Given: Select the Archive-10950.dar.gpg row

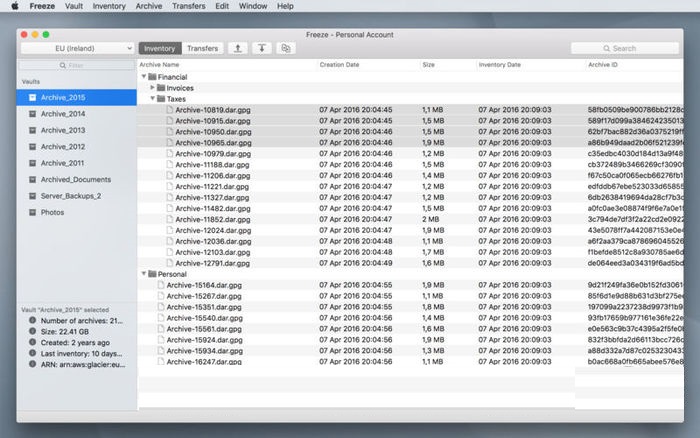Looking at the screenshot, I should (410, 132).
